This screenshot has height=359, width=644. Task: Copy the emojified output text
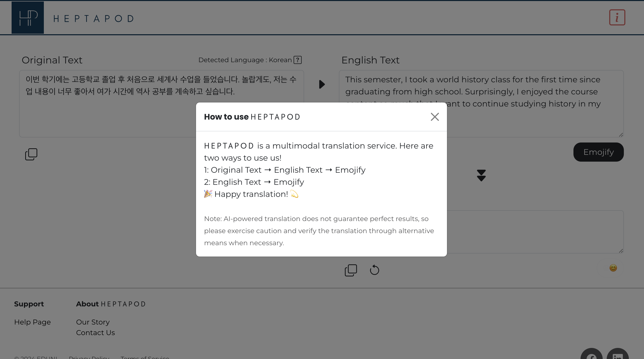pyautogui.click(x=351, y=270)
